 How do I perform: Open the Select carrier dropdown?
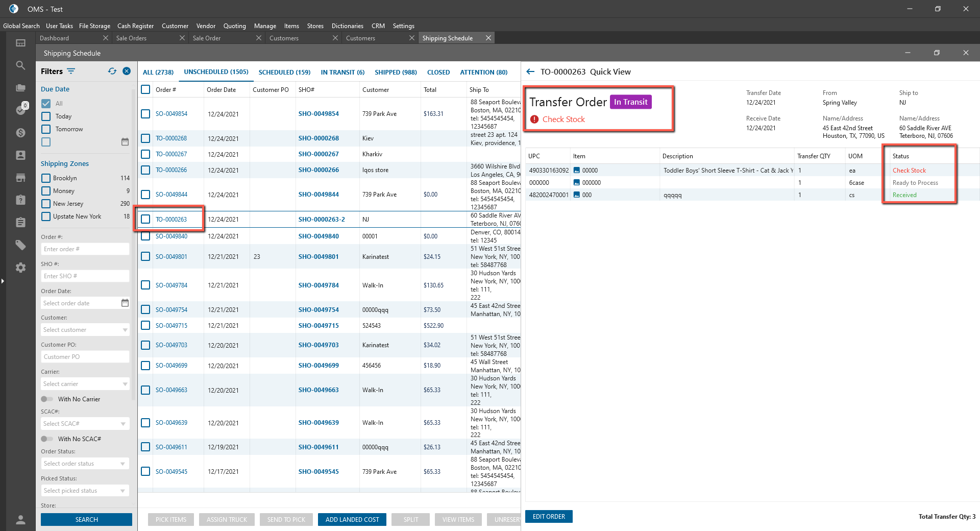[x=85, y=384]
